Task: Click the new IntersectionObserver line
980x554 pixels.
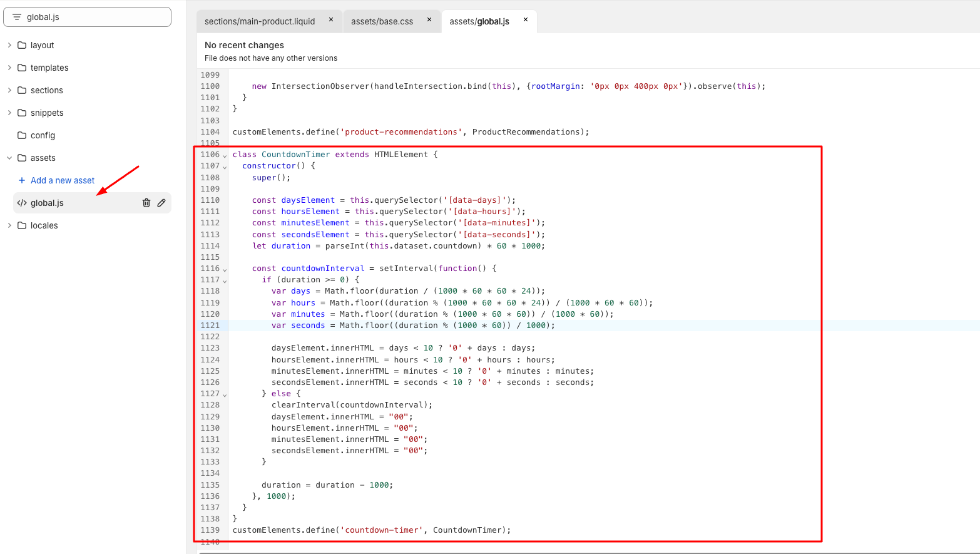Action: pos(509,86)
